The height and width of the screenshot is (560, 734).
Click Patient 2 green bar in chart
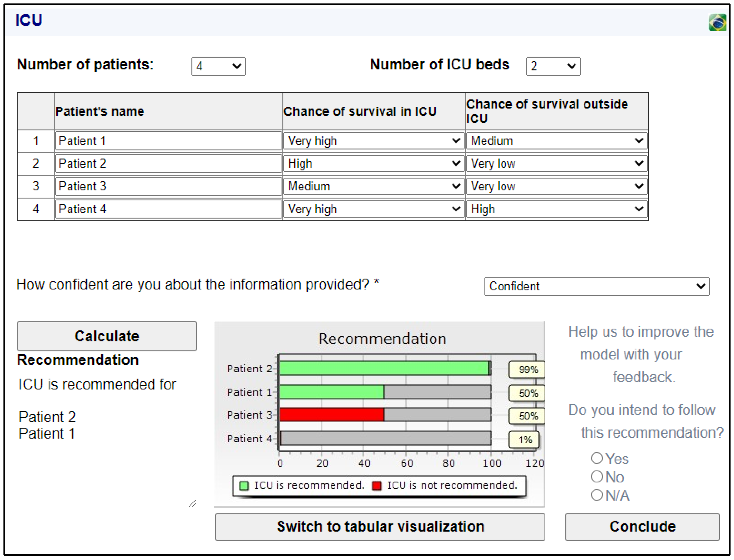[384, 368]
